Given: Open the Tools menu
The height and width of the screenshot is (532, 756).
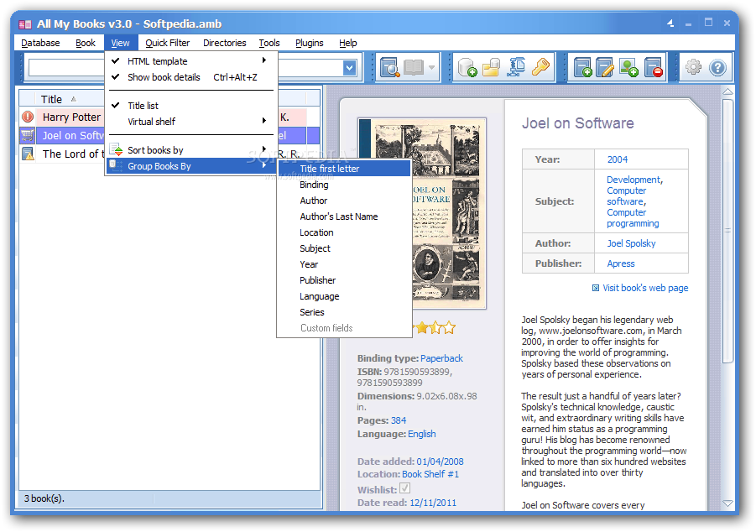Looking at the screenshot, I should pyautogui.click(x=269, y=43).
